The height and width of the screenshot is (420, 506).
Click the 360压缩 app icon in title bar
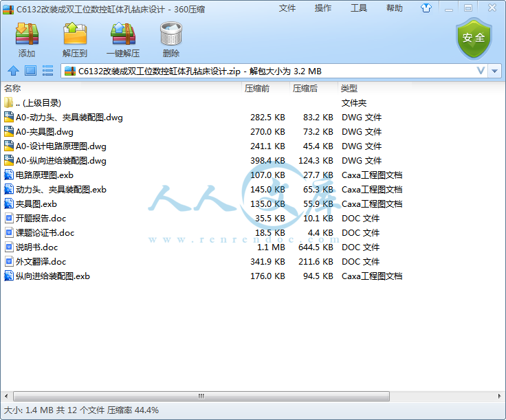click(x=8, y=10)
